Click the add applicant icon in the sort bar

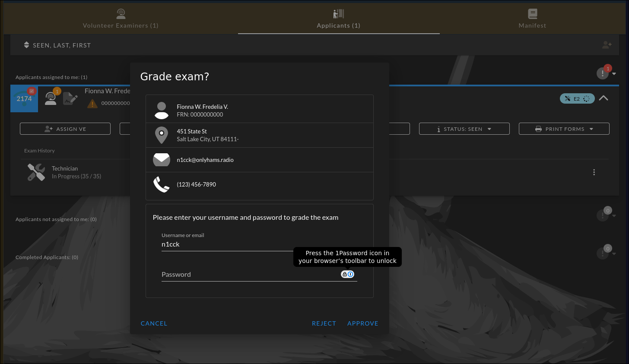pos(607,44)
